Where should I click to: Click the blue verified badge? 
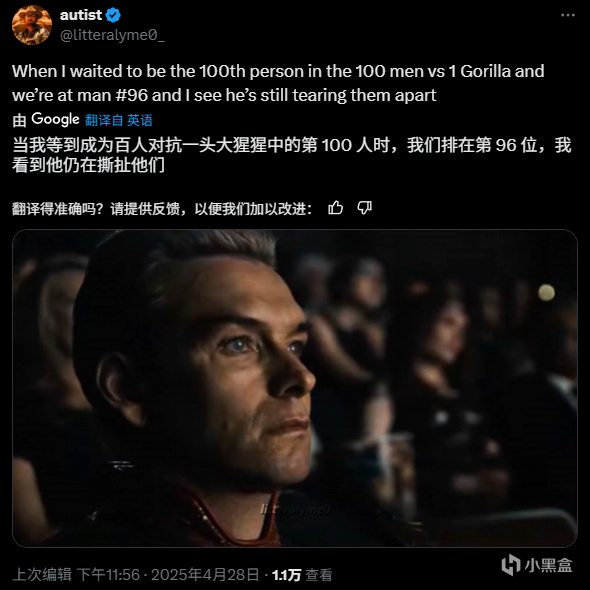coord(113,15)
